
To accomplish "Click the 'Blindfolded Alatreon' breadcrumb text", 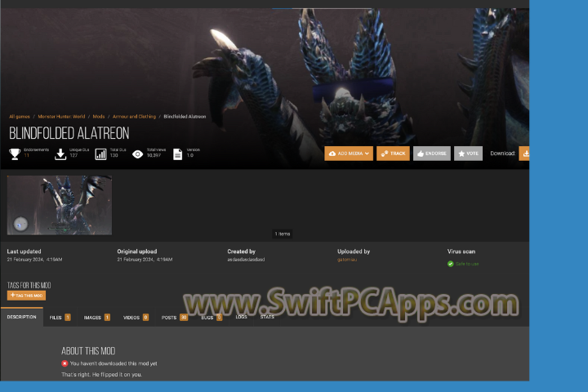I will pos(185,117).
